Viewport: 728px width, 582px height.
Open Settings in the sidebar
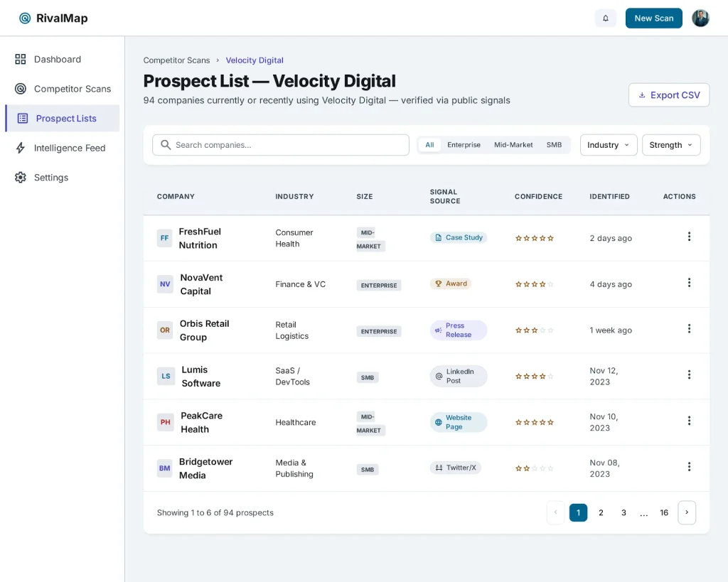[63, 177]
